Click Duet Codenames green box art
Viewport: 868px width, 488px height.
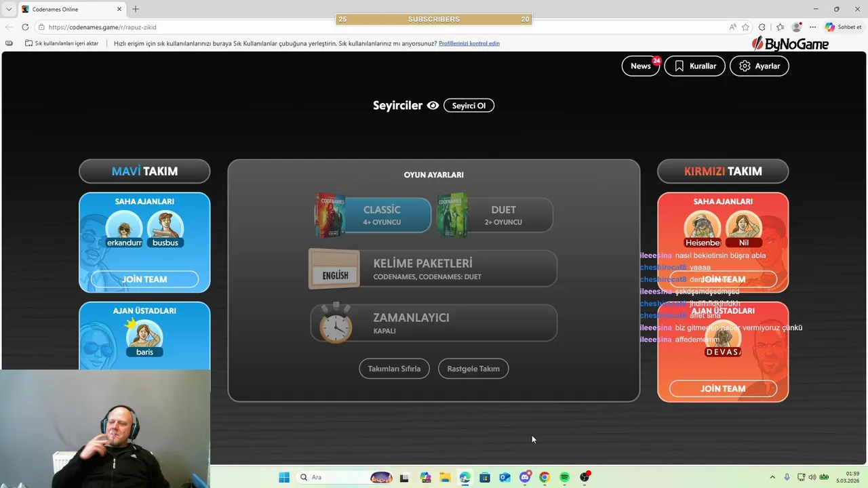[452, 215]
